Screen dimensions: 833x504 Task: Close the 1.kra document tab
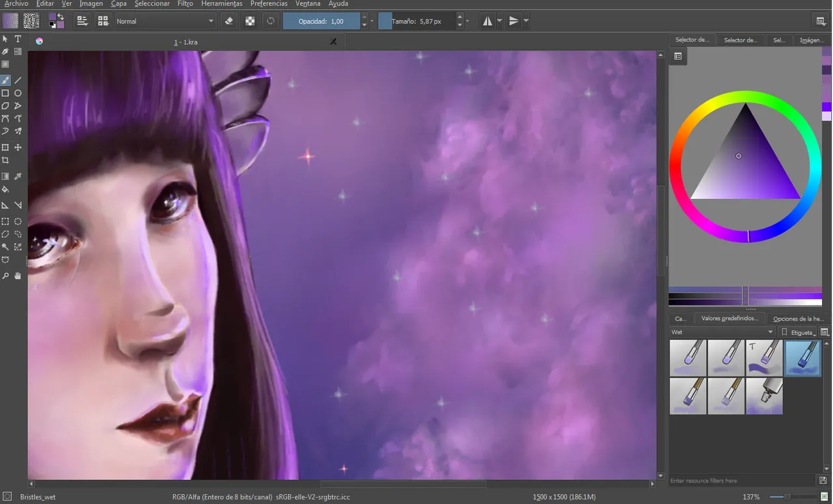click(333, 42)
